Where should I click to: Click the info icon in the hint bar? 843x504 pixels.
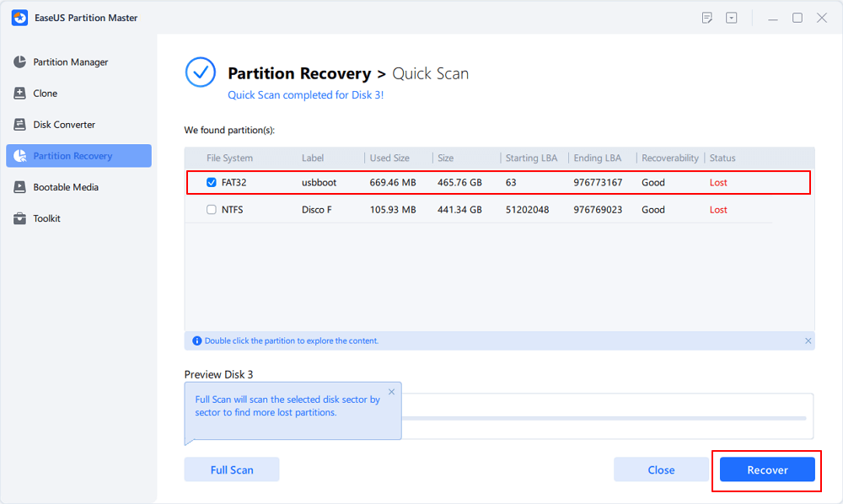point(197,341)
